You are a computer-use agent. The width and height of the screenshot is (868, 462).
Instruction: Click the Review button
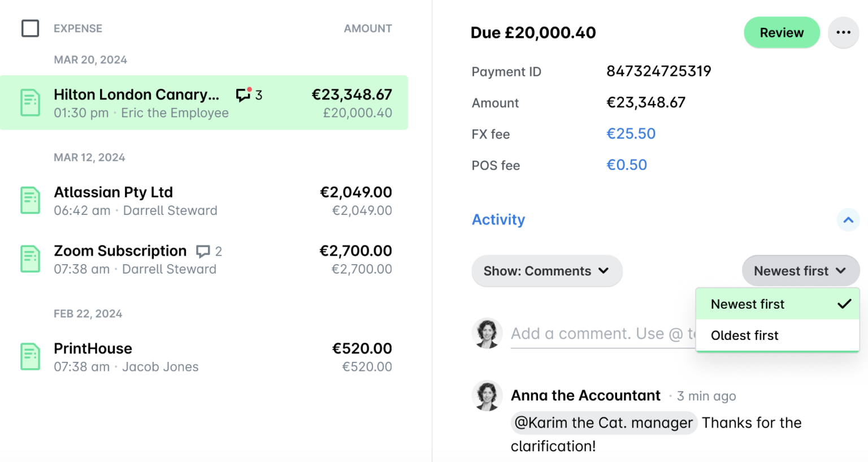[x=782, y=32]
